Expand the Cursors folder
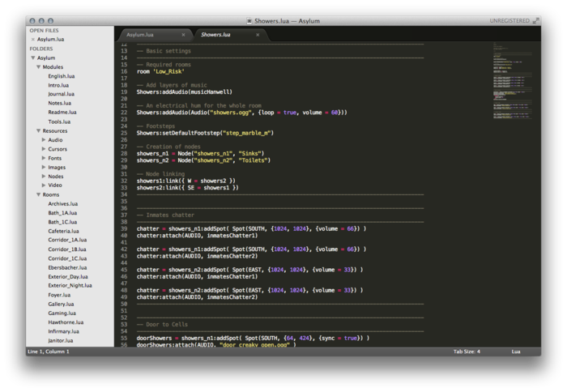The width and height of the screenshot is (567, 392). pyautogui.click(x=44, y=149)
